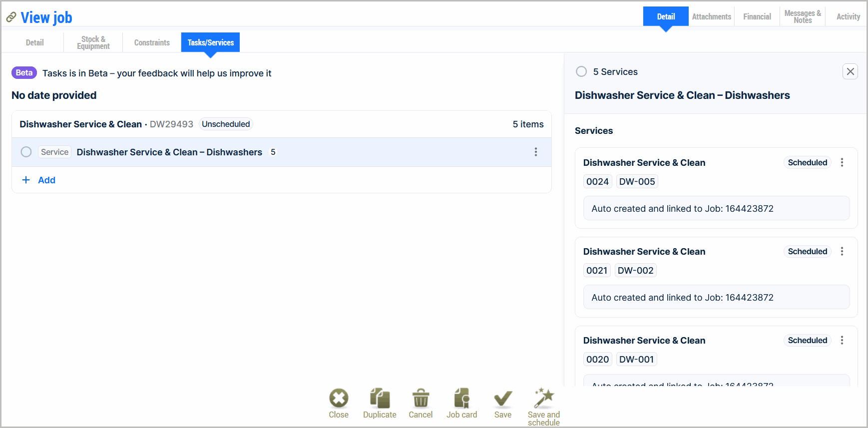
Task: Click the 0021 tag
Action: (x=597, y=270)
